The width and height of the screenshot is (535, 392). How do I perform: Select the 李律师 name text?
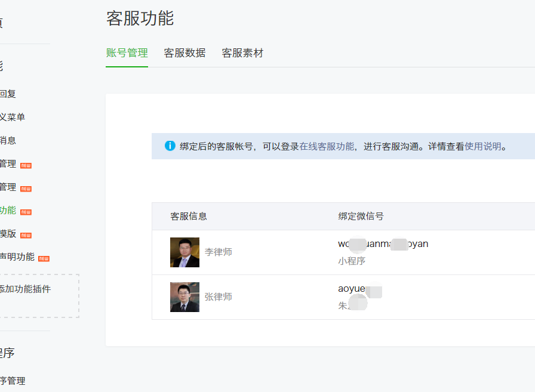tap(218, 252)
